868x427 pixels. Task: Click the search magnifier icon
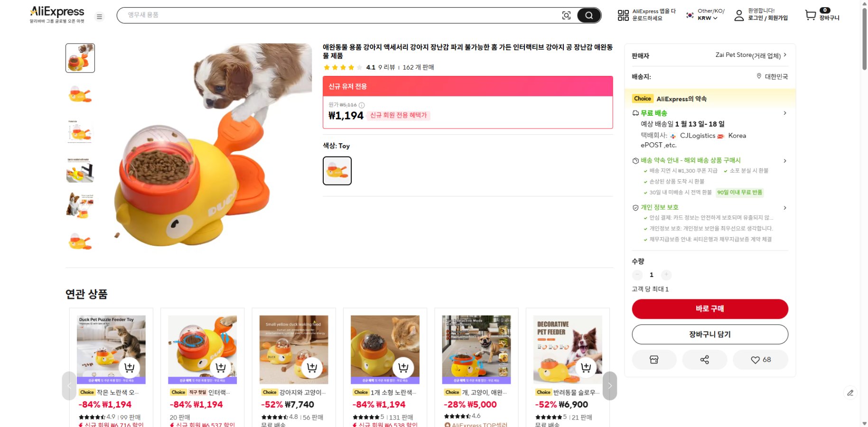pos(589,15)
